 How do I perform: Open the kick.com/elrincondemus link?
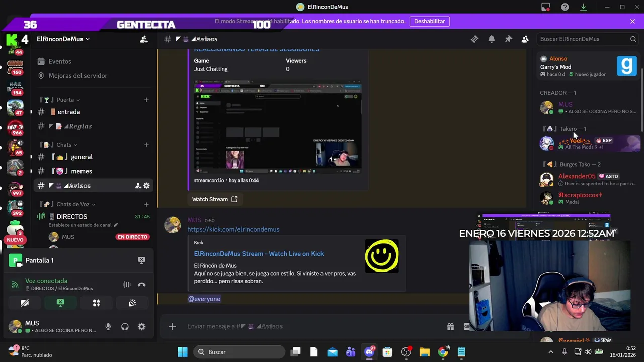point(233,229)
